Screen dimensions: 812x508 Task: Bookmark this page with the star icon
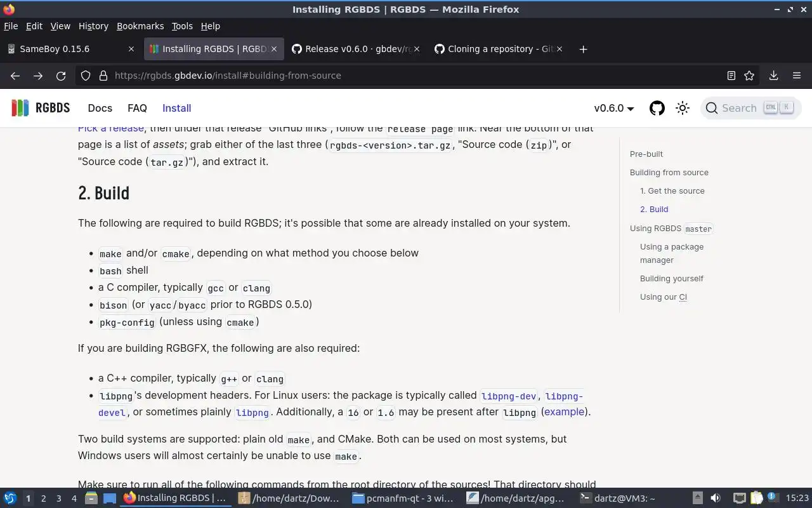(749, 76)
